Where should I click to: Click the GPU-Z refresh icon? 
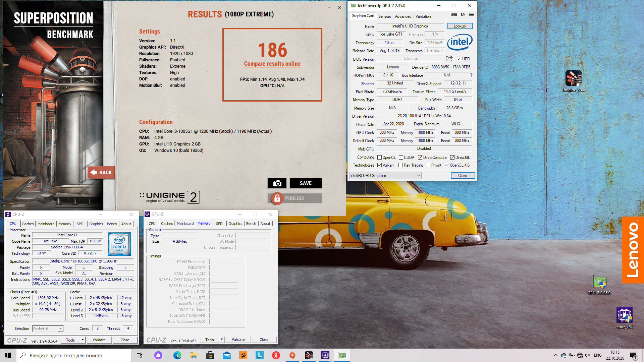click(x=463, y=14)
